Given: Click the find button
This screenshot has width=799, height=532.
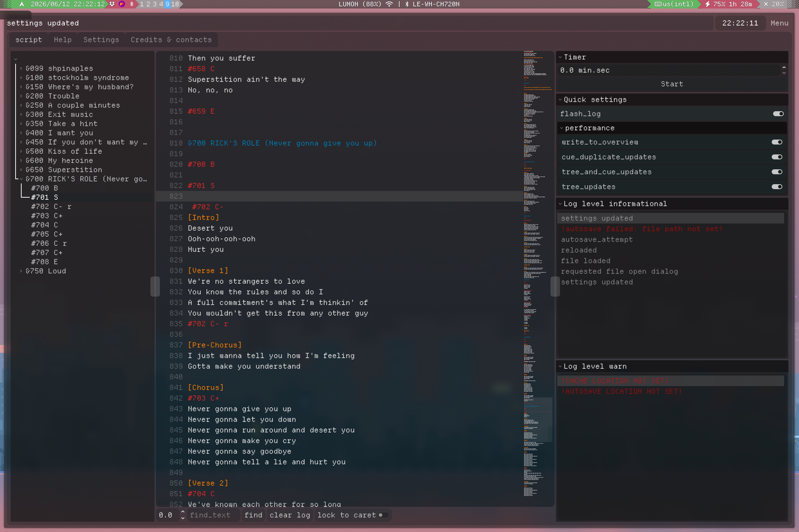Looking at the screenshot, I should 253,515.
